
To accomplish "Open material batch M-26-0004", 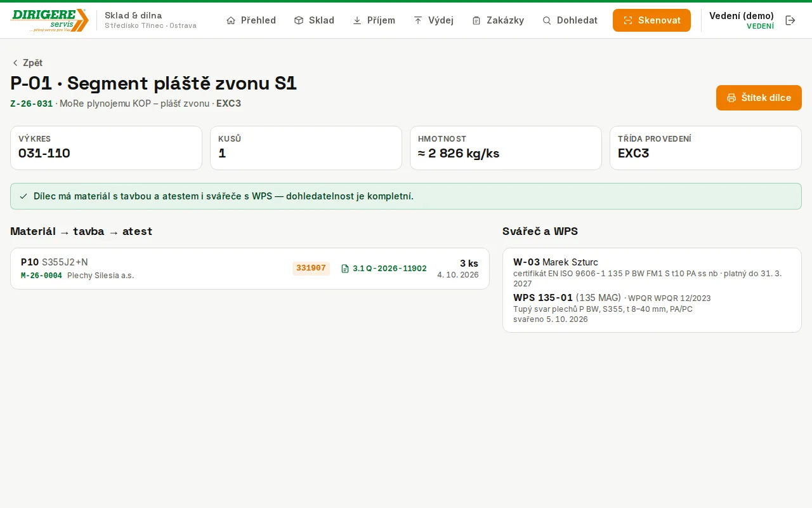I will (x=41, y=276).
